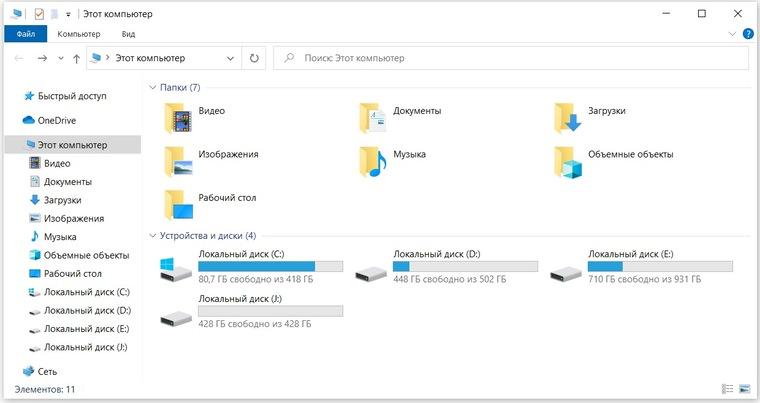
Task: Open recent locations dropdown arrow
Action: point(61,58)
